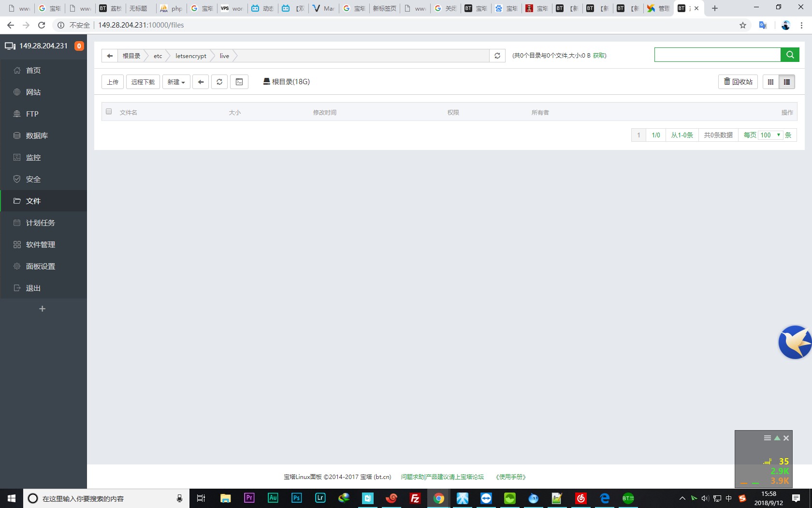
Task: Click the 文件名 column header
Action: pos(129,112)
